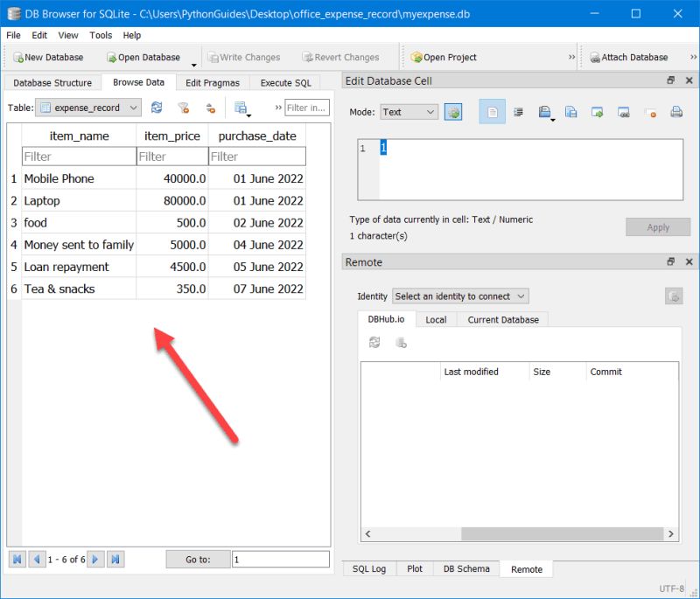Print the cell contents
The width and height of the screenshot is (700, 599).
pyautogui.click(x=676, y=112)
